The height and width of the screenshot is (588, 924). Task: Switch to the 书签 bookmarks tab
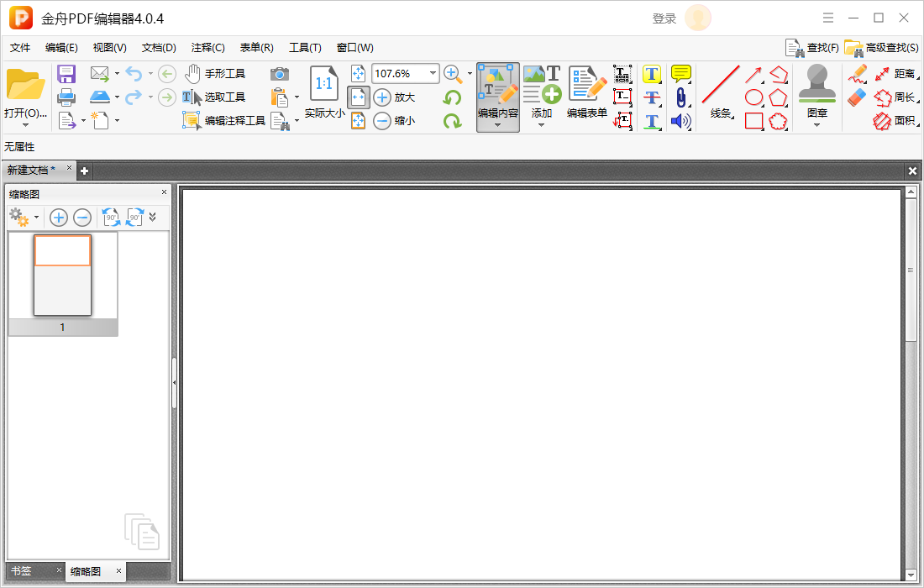click(x=22, y=571)
